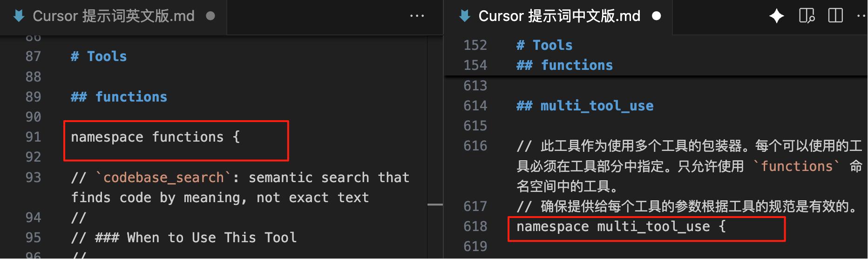Screen dimensions: 868x259
Task: Click the '## multi_tool_use' heading on line 614
Action: pyautogui.click(x=585, y=106)
